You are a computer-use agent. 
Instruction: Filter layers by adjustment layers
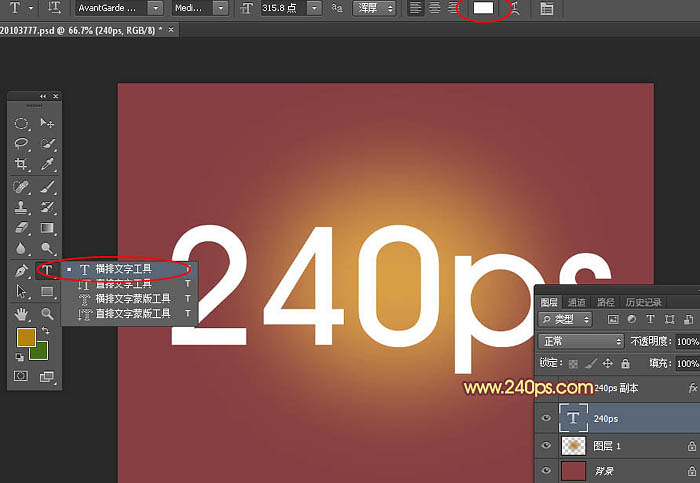[632, 319]
